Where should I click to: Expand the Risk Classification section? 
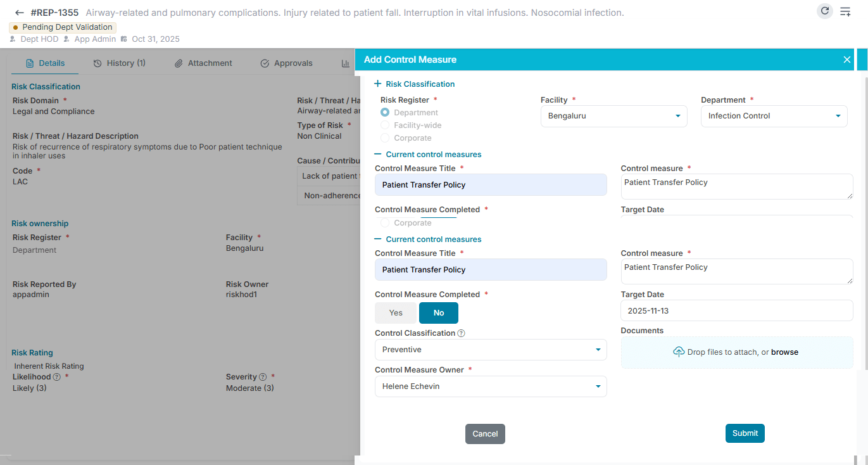coord(377,84)
